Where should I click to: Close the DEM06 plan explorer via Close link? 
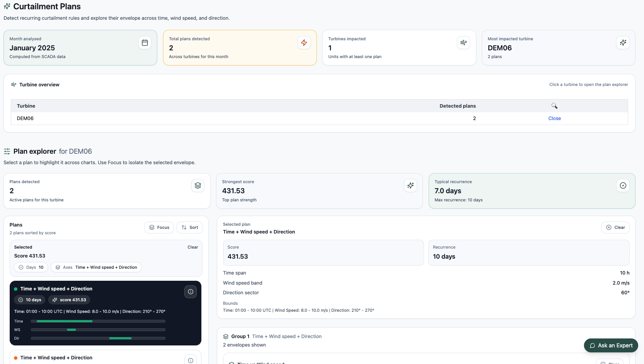point(554,118)
